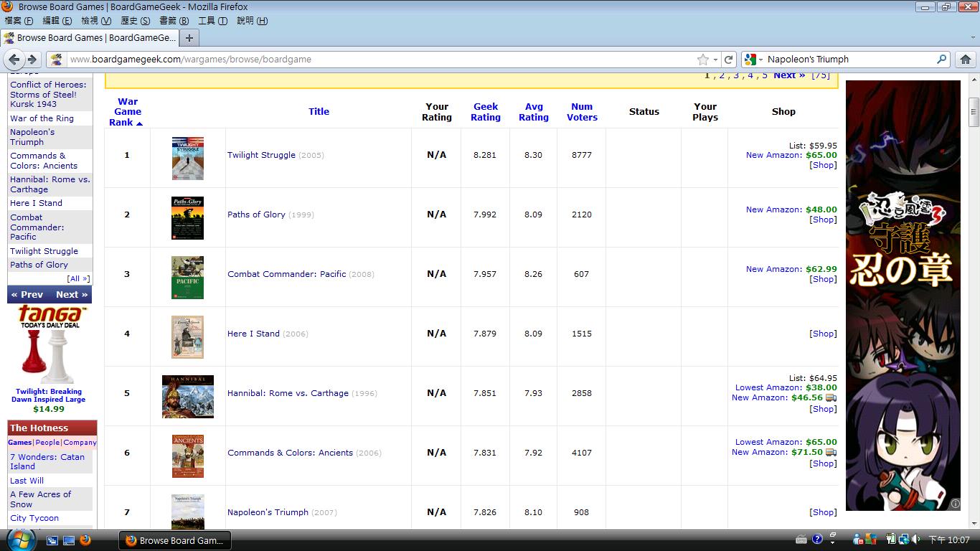The width and height of the screenshot is (980, 551).
Task: Click ad info icon on anime banner
Action: [x=955, y=504]
